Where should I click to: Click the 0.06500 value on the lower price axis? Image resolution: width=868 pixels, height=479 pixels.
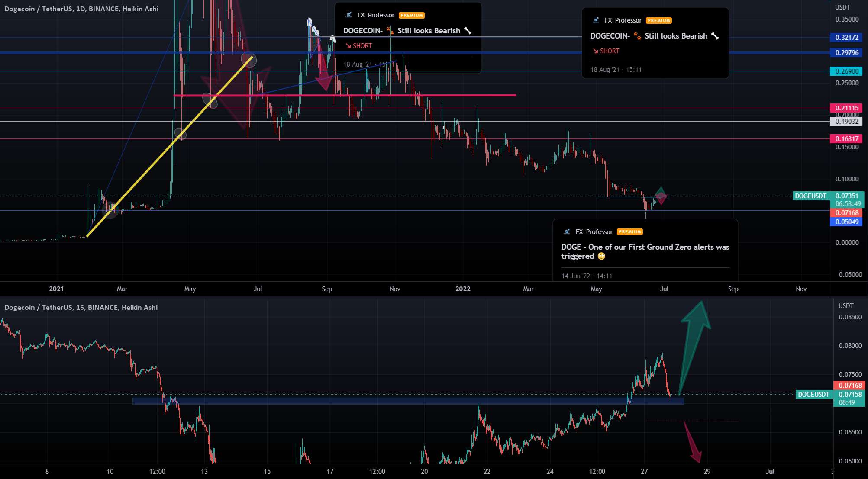pyautogui.click(x=850, y=432)
